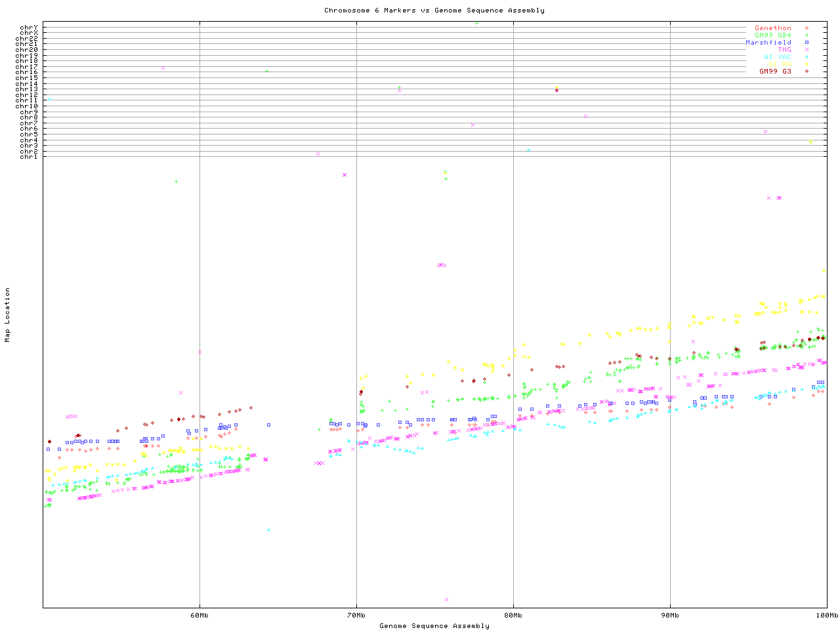Select the 80Mb x-axis tick label
Image resolution: width=840 pixels, height=630 pixels.
coord(513,616)
